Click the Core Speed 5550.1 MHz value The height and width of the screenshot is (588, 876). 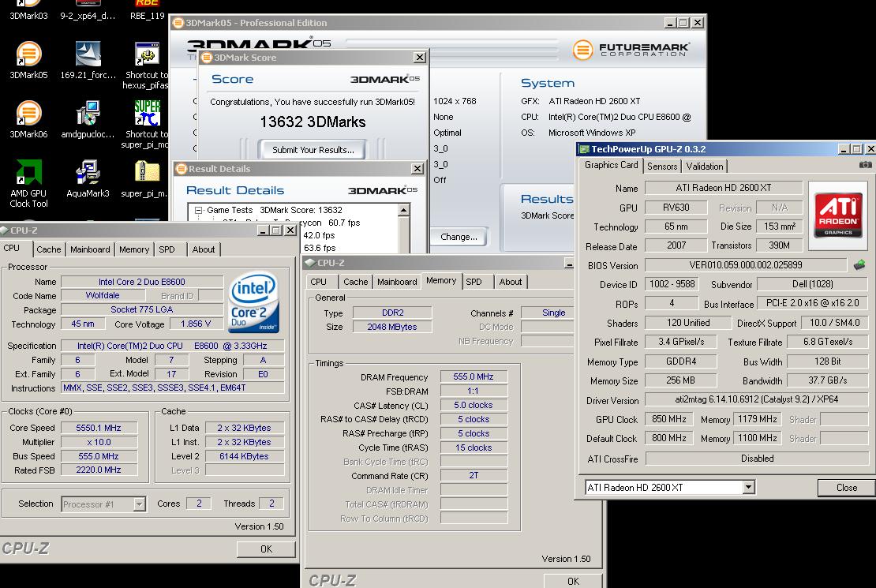tap(99, 428)
